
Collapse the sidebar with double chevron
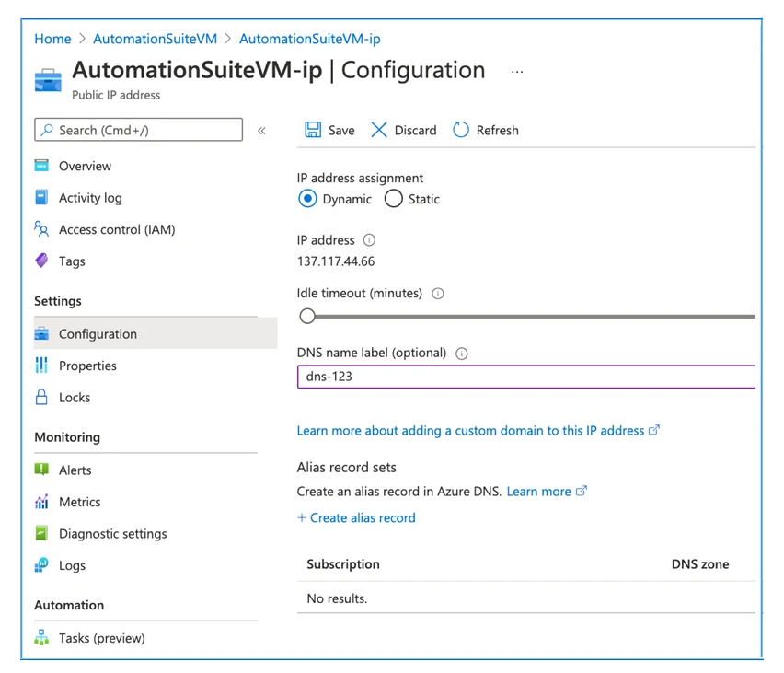261,131
